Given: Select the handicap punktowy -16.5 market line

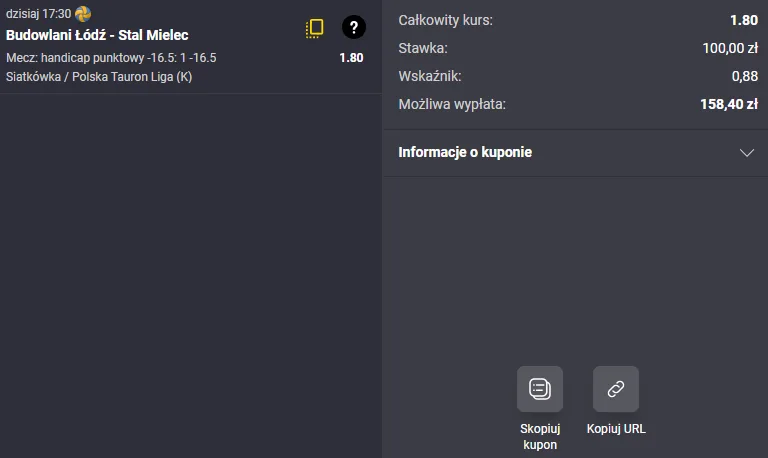Looking at the screenshot, I should tap(111, 58).
